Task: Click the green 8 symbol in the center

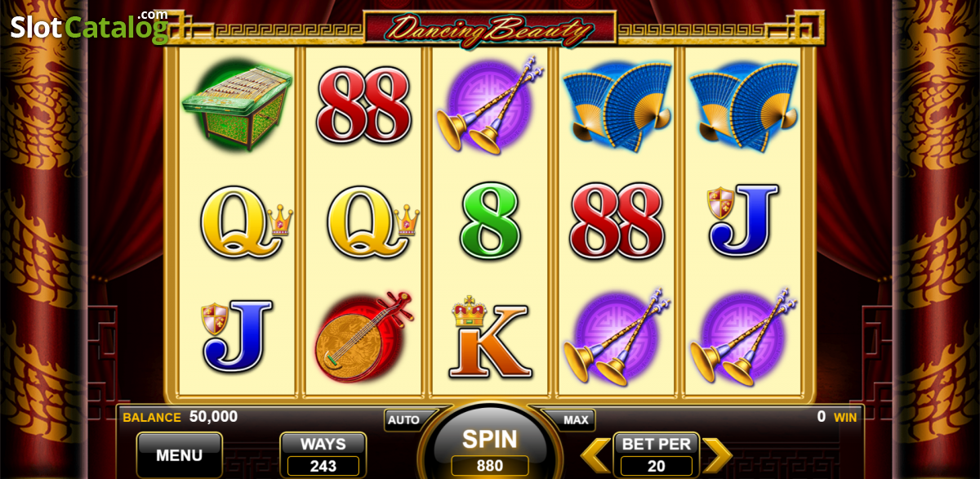Action: tap(490, 221)
